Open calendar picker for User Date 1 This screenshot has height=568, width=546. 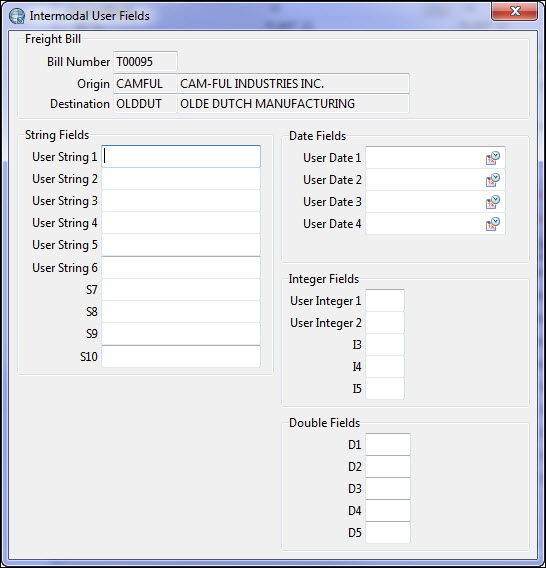[x=493, y=158]
